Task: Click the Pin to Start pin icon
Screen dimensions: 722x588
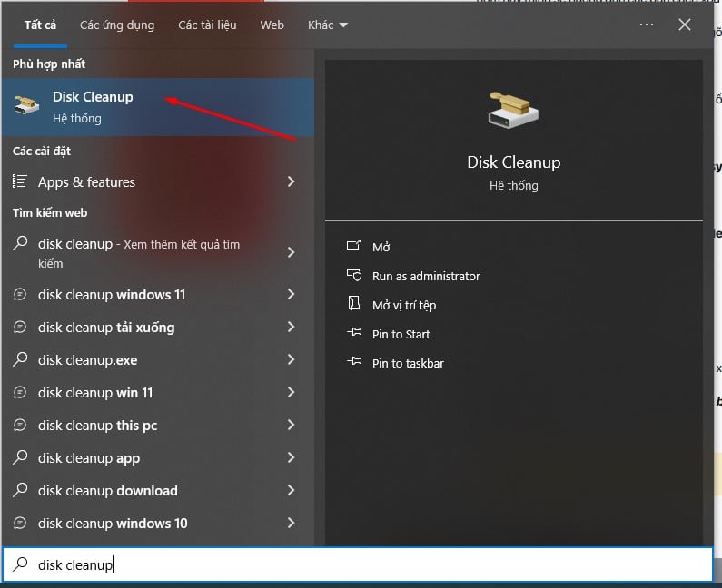Action: pos(354,334)
